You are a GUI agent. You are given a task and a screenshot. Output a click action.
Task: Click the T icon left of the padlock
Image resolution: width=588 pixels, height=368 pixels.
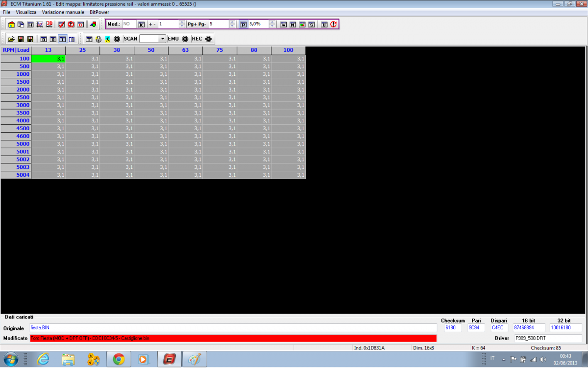(89, 39)
